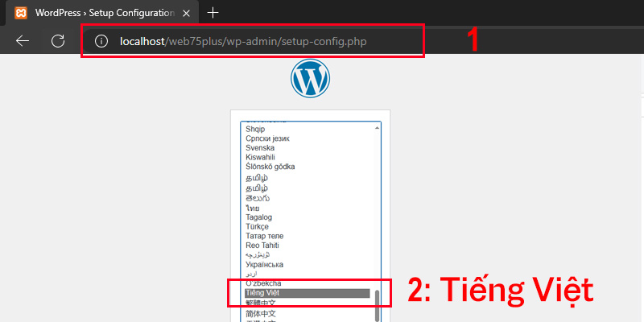This screenshot has height=322, width=644.
Task: Select Tagalog language
Action: tap(258, 217)
